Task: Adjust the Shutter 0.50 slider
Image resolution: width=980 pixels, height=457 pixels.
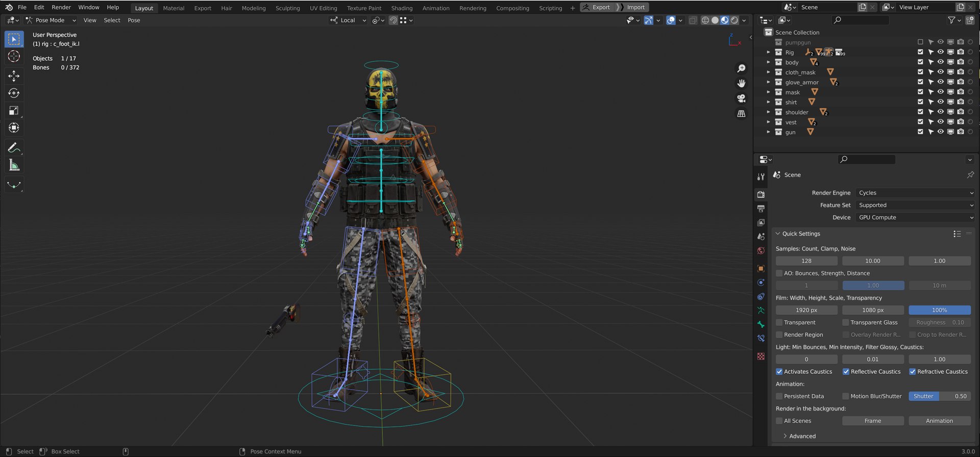Action: pos(939,396)
